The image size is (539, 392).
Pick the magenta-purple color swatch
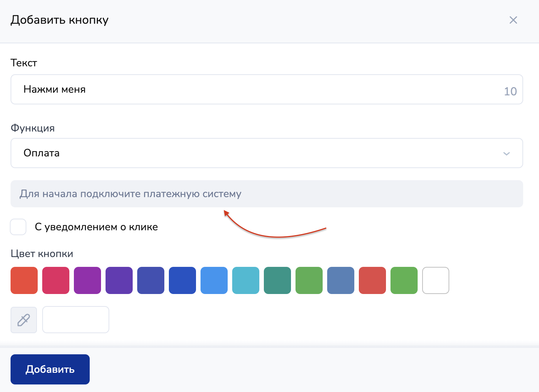[87, 280]
